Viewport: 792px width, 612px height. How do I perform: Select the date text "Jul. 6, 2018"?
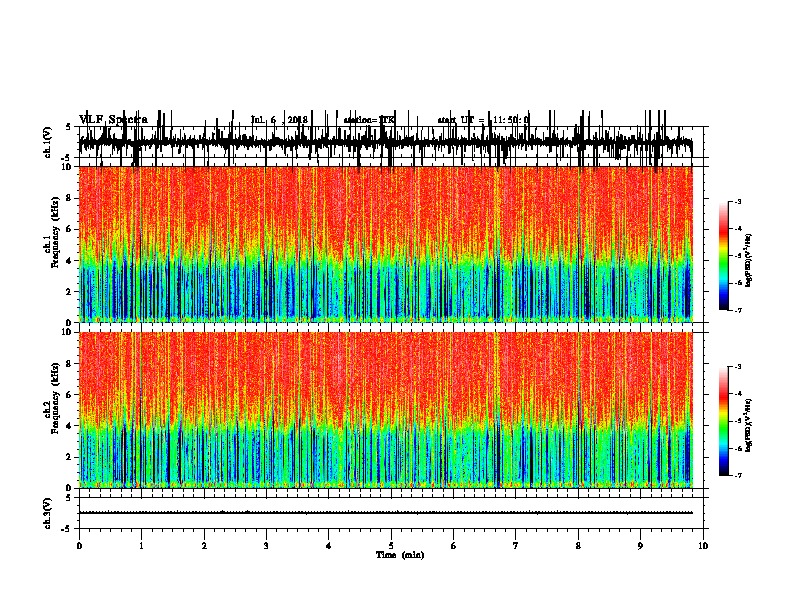point(279,120)
